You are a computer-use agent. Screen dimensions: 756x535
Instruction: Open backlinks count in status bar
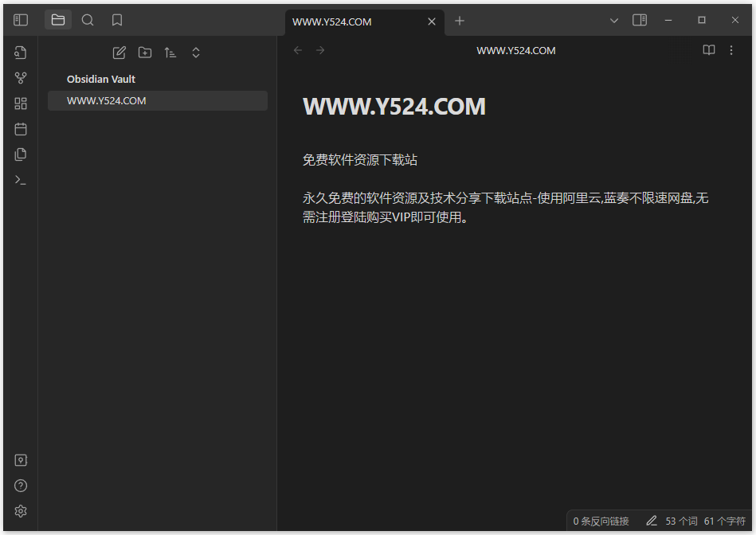pos(601,521)
